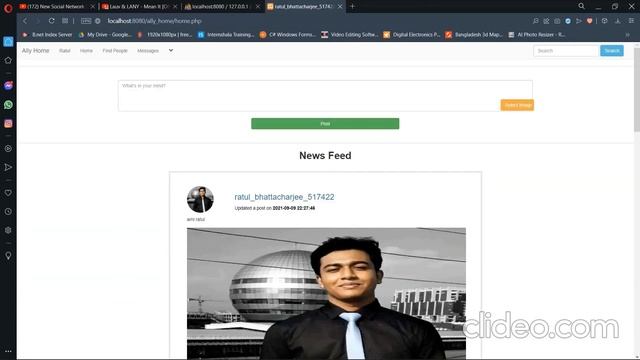Viewport: 640px width, 360px height.
Task: Click the send arrow icon in toolbar
Action: click(x=579, y=21)
